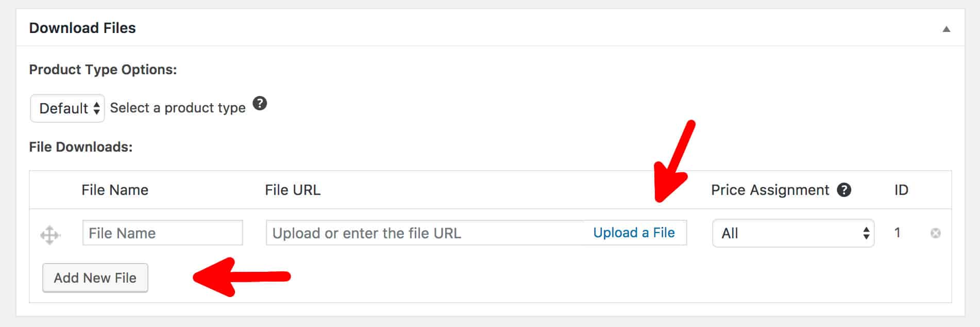Click the File Name column header
This screenshot has width=980, height=327.
click(115, 190)
